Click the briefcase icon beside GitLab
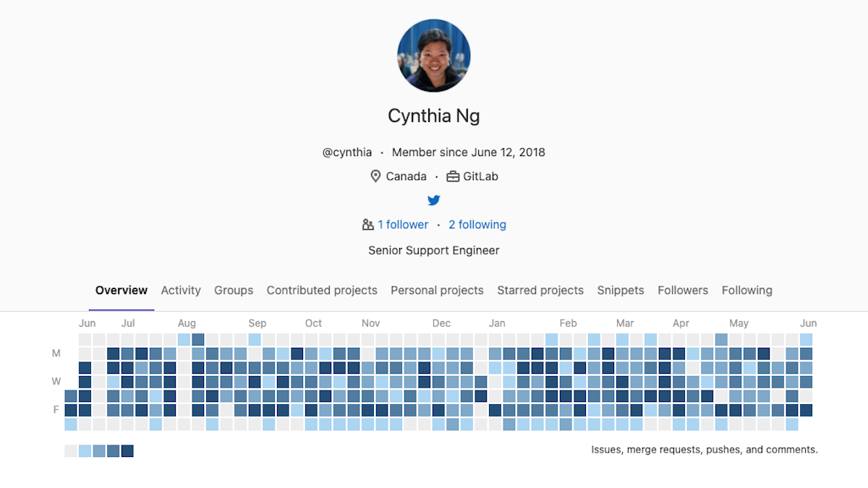Screen dimensions: 868x488 point(453,176)
